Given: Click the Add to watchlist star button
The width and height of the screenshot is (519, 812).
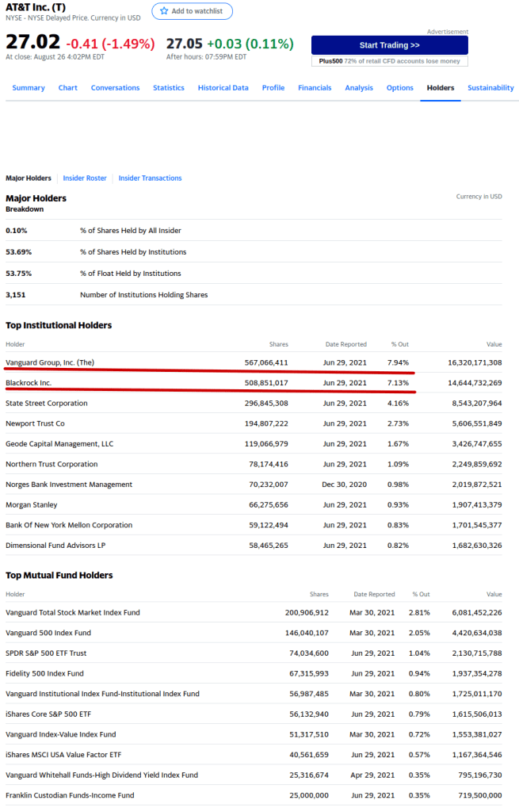Looking at the screenshot, I should point(192,11).
